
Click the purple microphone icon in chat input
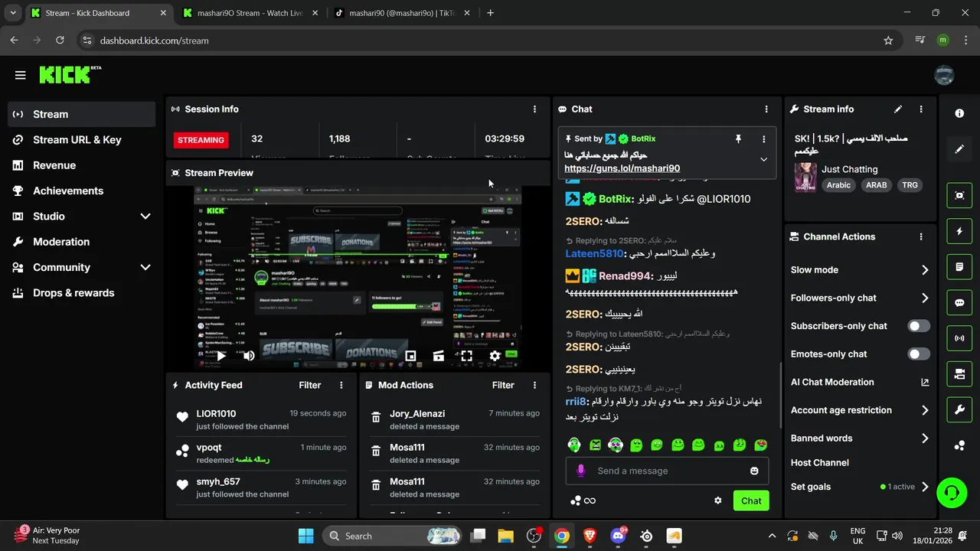[x=581, y=471]
